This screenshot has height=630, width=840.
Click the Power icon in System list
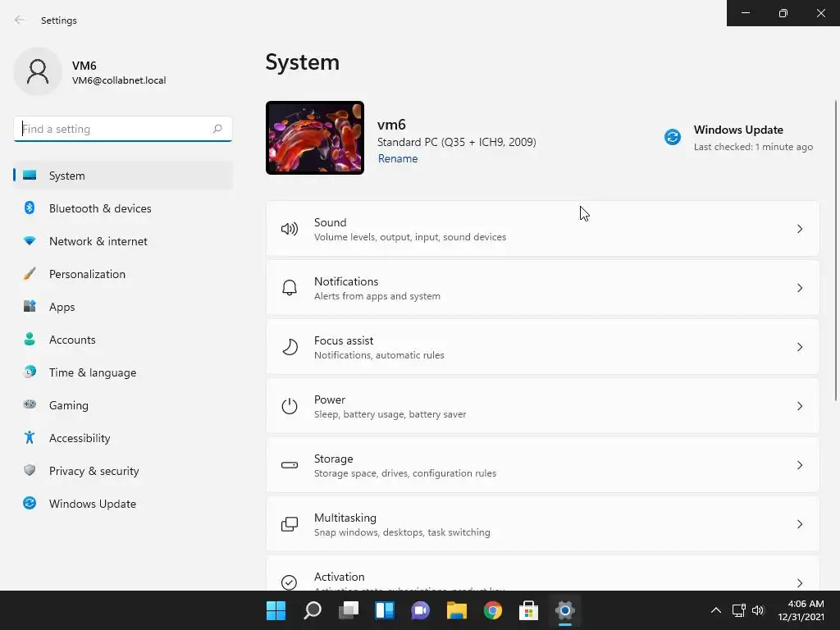click(x=290, y=406)
